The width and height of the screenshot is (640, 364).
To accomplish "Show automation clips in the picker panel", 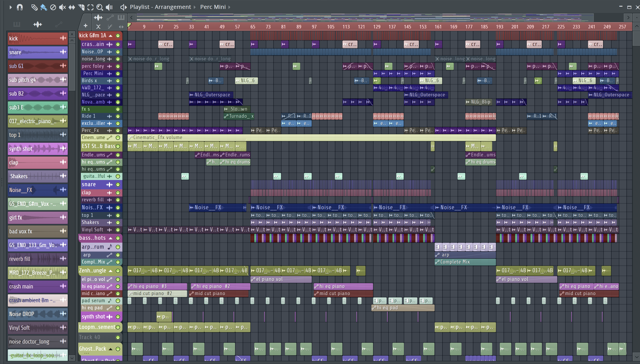I will (x=58, y=24).
